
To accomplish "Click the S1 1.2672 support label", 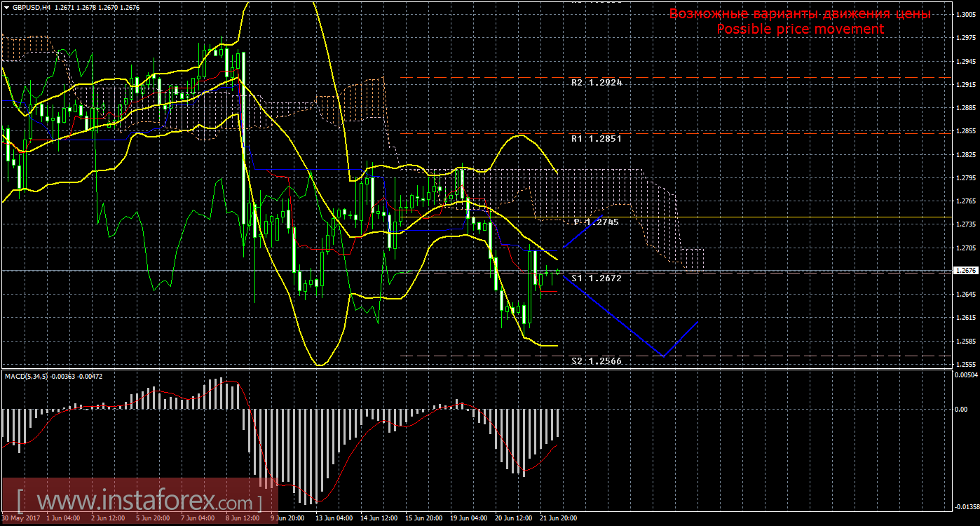I will [x=597, y=278].
